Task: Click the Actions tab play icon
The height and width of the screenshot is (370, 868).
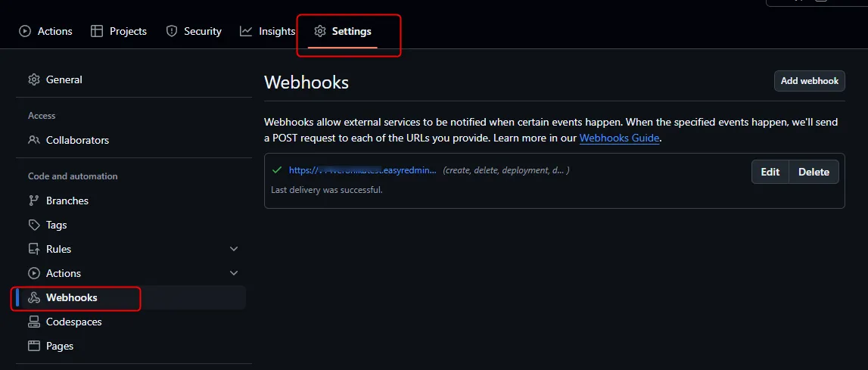Action: 25,31
